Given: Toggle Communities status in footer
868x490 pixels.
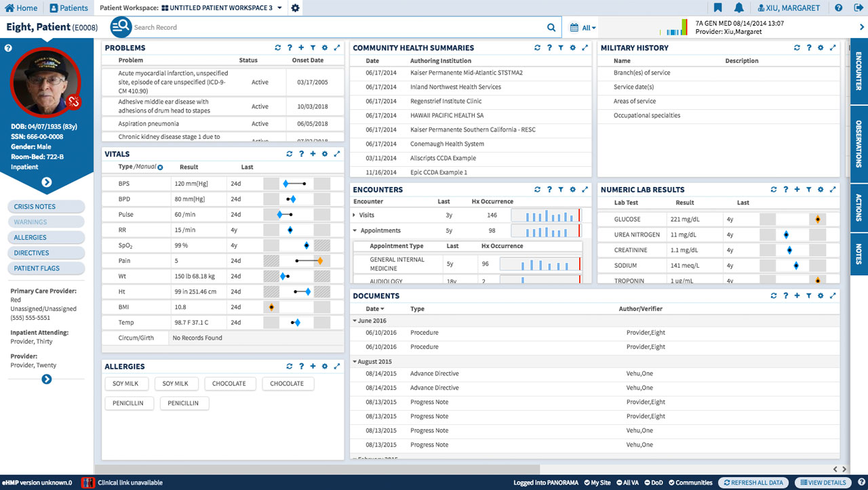Looking at the screenshot, I should coord(690,483).
